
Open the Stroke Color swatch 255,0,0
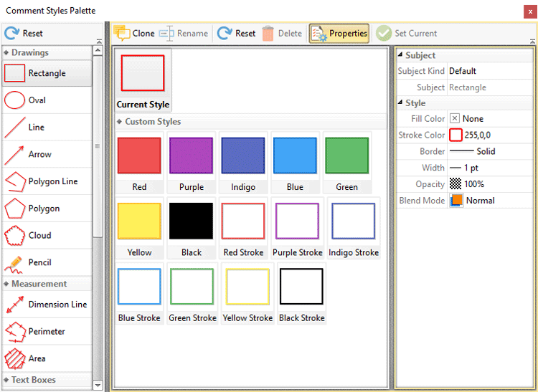[456, 135]
